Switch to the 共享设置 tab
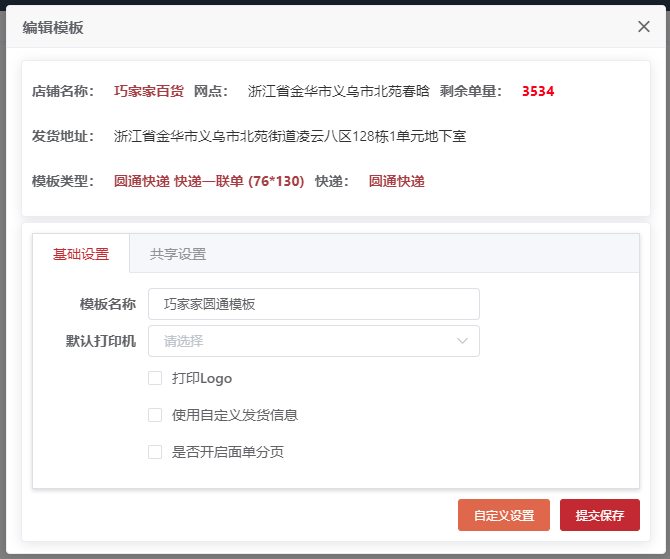 click(x=178, y=254)
